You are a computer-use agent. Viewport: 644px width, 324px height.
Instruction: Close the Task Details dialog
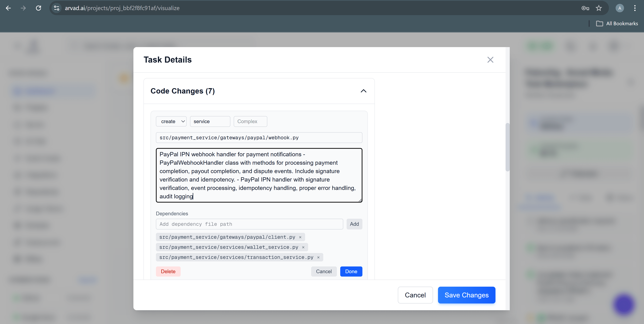click(490, 60)
